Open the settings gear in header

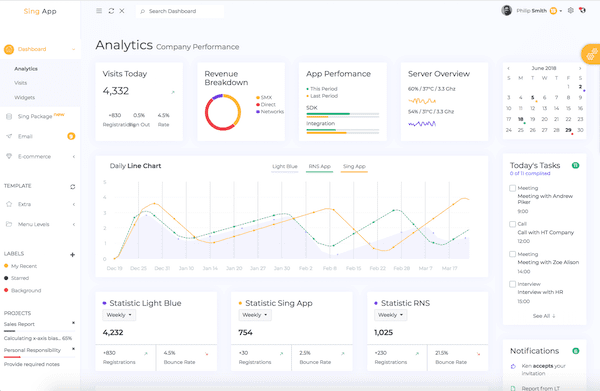click(571, 11)
